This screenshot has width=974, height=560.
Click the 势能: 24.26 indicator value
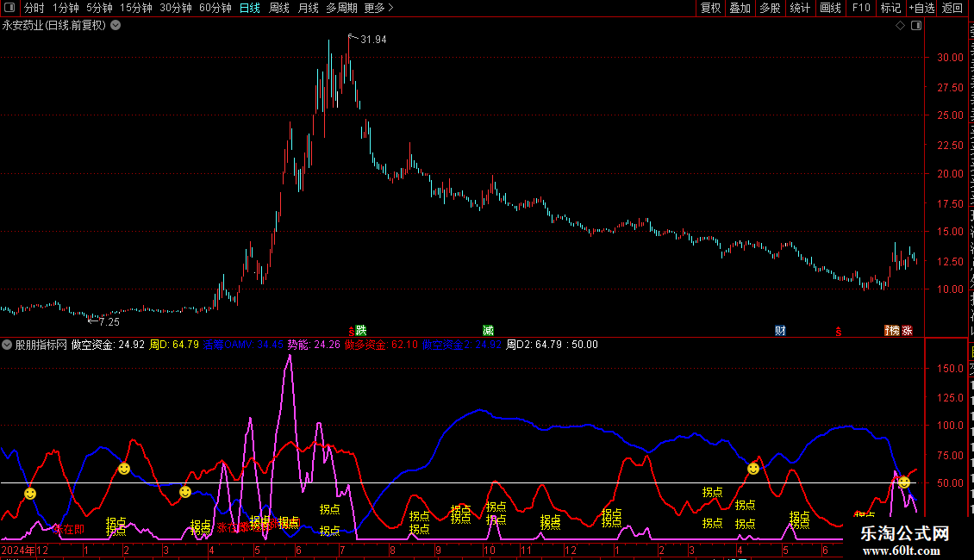pos(314,345)
